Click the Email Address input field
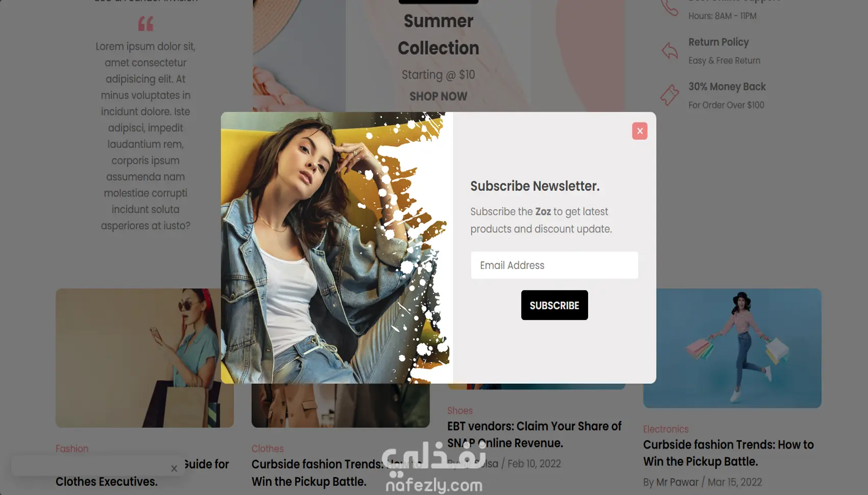 (554, 265)
